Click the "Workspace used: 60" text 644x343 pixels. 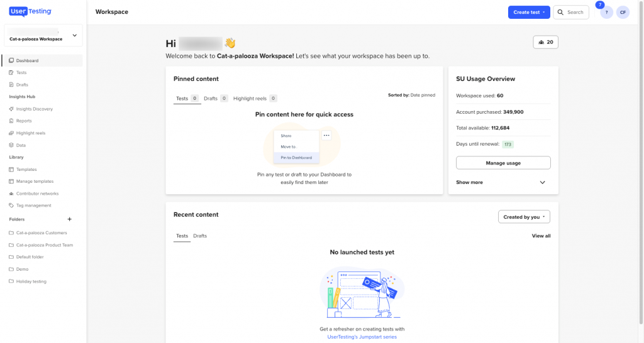(479, 95)
